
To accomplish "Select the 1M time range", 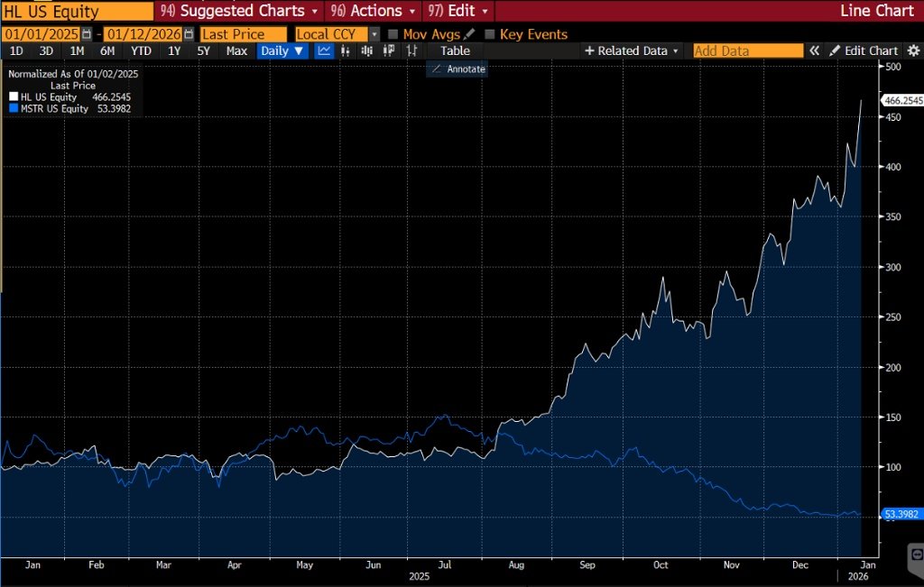I will [77, 50].
